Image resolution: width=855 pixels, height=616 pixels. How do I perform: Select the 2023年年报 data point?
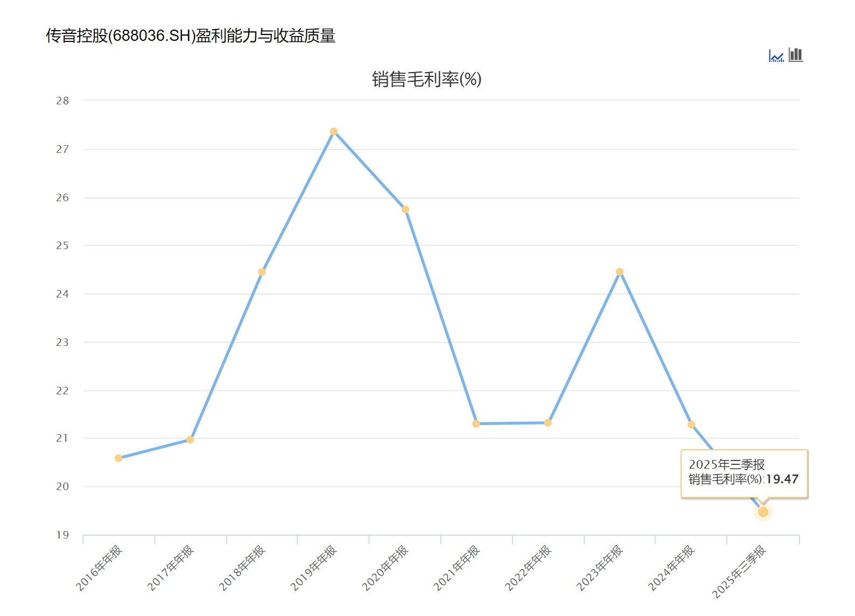click(x=620, y=272)
